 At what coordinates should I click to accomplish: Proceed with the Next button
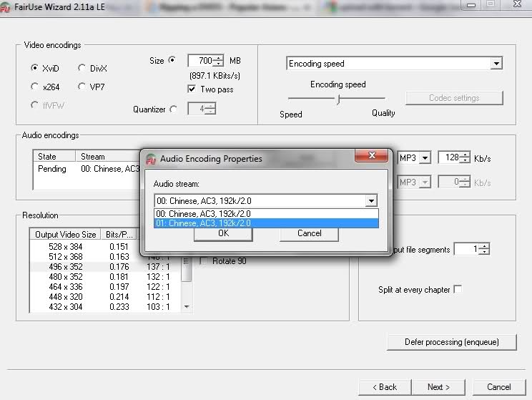coord(438,387)
